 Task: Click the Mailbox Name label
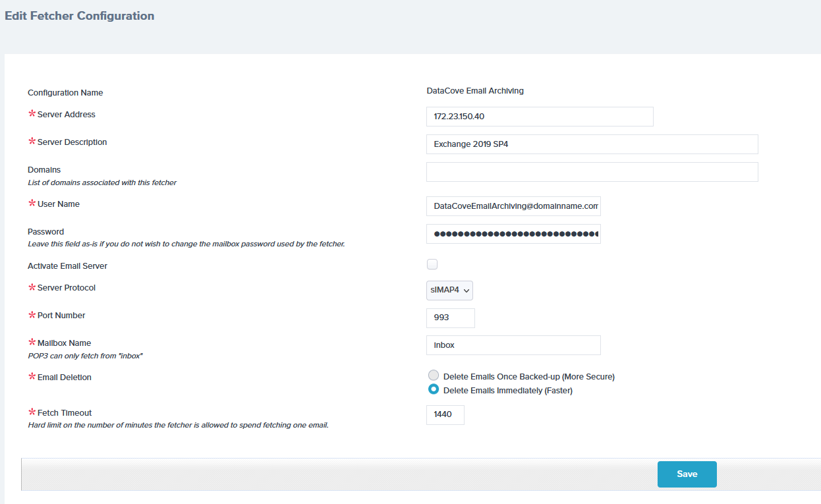tap(64, 343)
